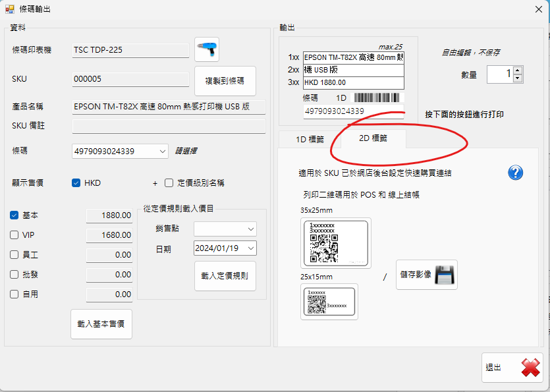Viewport: 550px width, 392px height.
Task: Edit output line 1xx text field
Action: click(354, 57)
